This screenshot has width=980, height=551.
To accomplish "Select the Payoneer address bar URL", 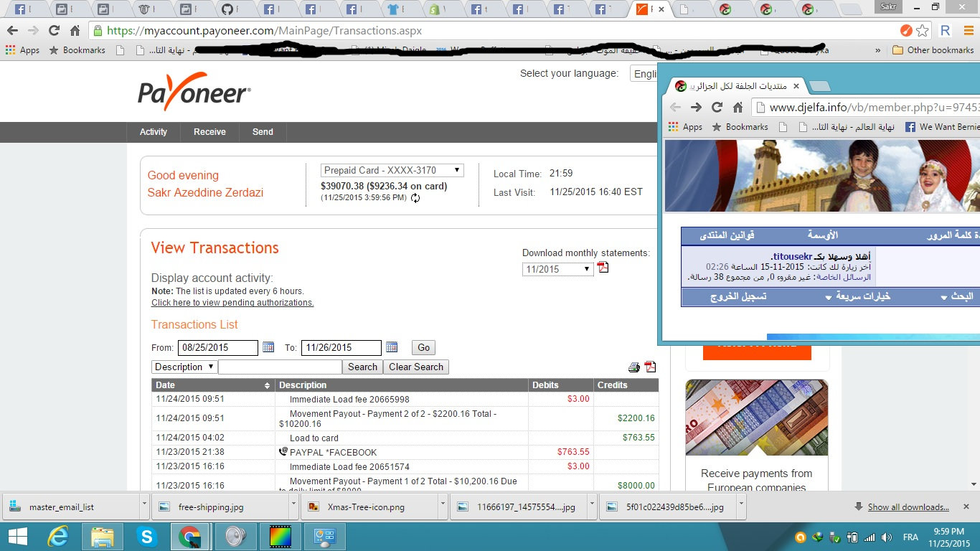I will click(x=264, y=31).
